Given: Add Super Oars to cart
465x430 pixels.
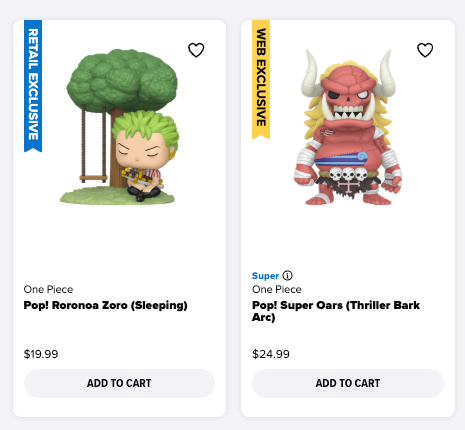Looking at the screenshot, I should 348,383.
